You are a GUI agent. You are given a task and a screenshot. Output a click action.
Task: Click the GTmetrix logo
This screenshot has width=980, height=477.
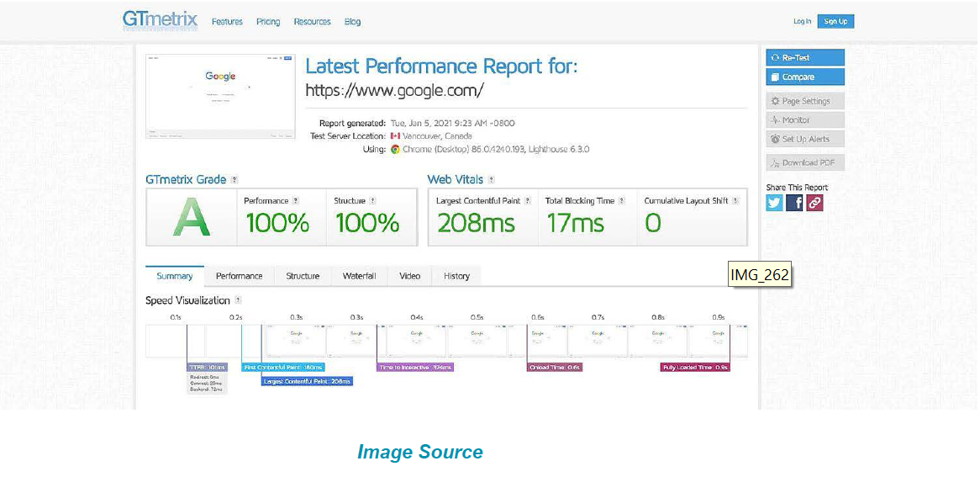[160, 21]
